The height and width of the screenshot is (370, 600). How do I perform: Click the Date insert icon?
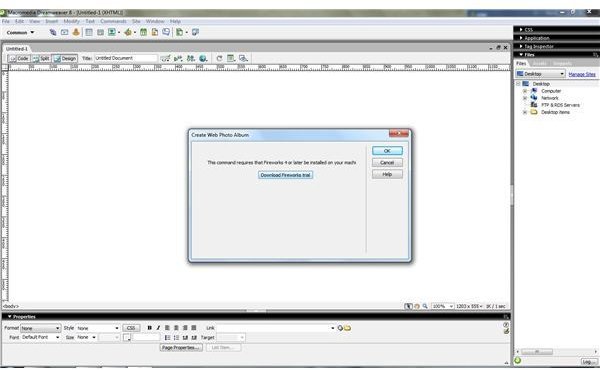[143, 33]
